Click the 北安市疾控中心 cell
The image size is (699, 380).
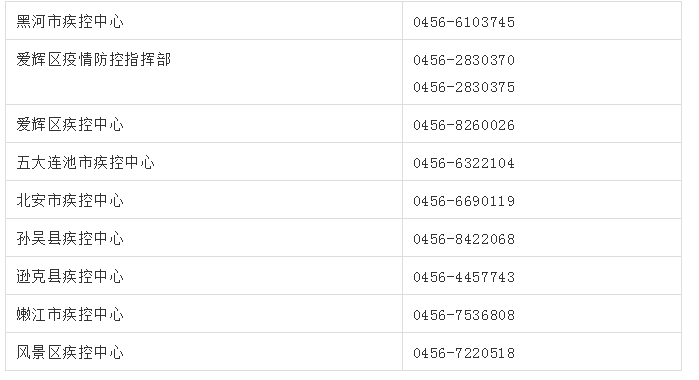click(x=204, y=200)
